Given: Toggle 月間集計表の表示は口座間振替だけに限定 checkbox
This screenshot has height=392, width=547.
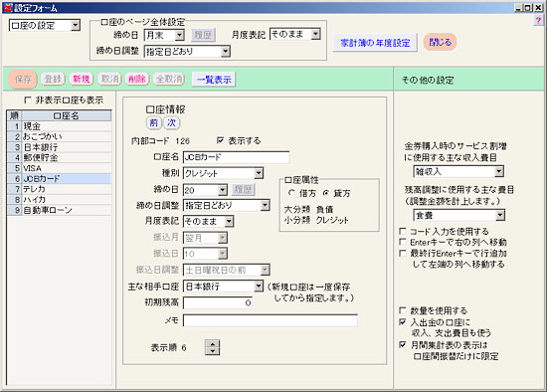Looking at the screenshot, I should 403,345.
